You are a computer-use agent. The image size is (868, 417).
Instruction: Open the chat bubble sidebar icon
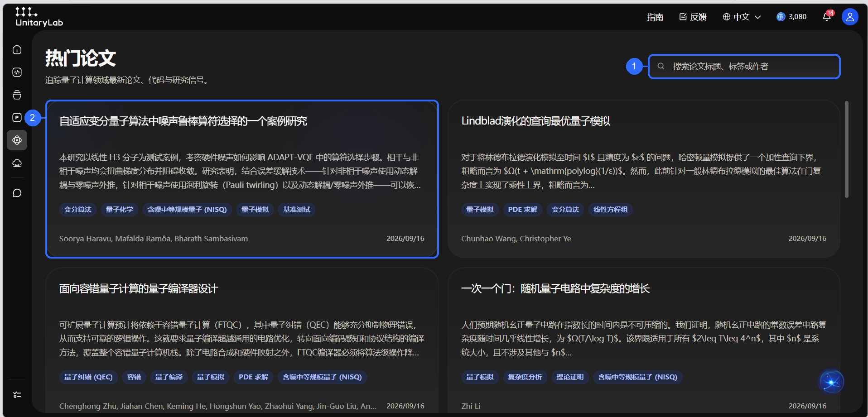click(x=17, y=193)
